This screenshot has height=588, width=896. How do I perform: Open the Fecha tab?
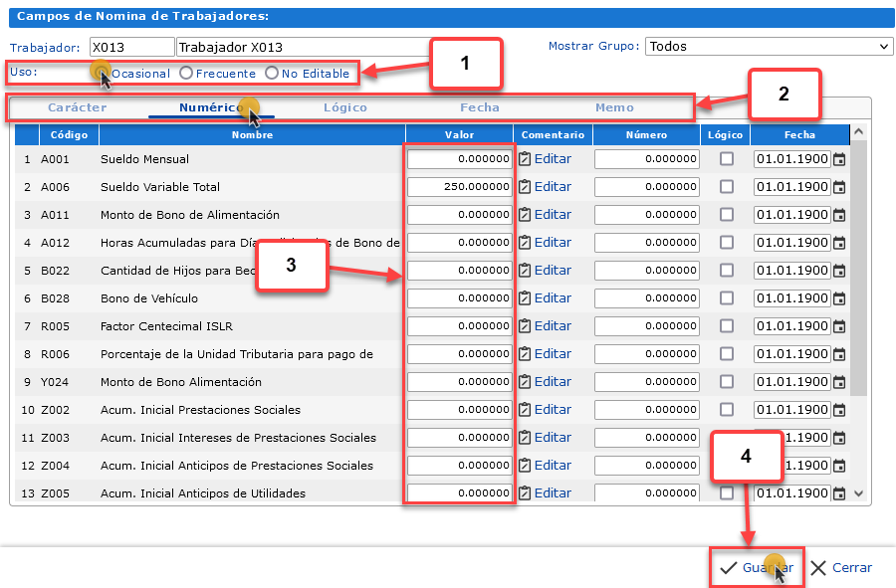pos(479,107)
